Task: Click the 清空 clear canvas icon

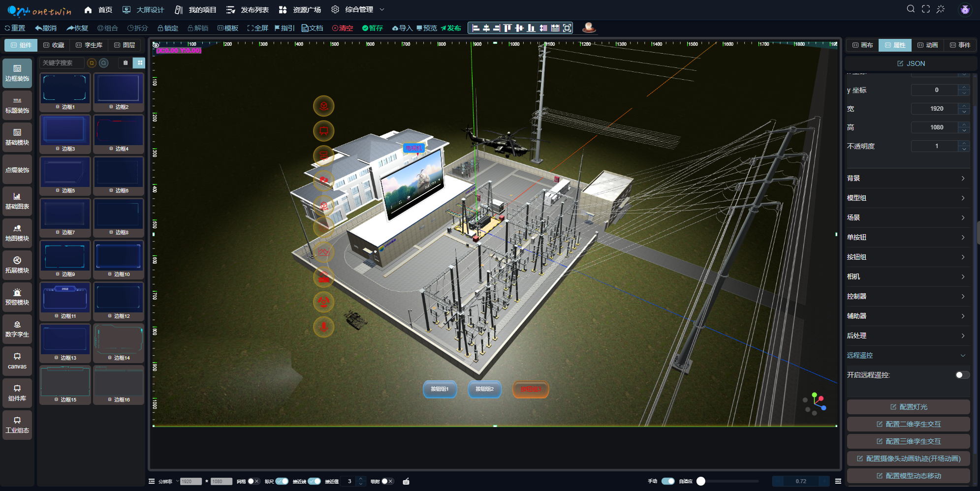Action: tap(335, 28)
